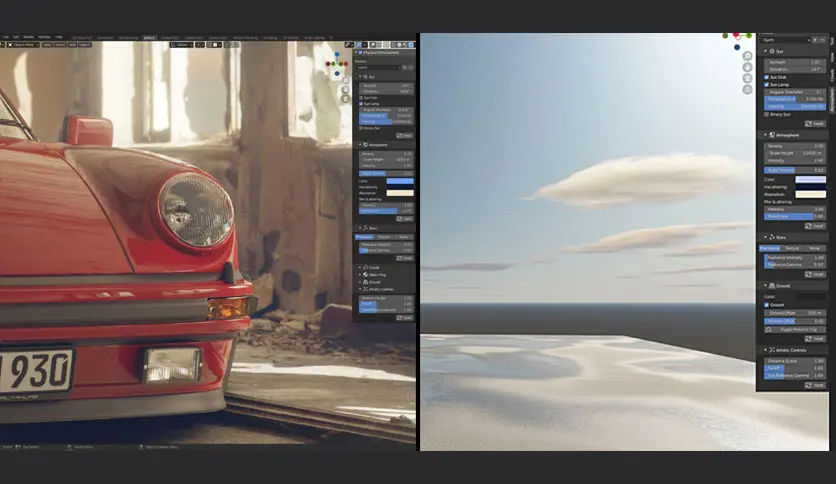The width and height of the screenshot is (836, 484).
Task: Click Absorption color swatch in sky panel
Action: click(x=810, y=194)
